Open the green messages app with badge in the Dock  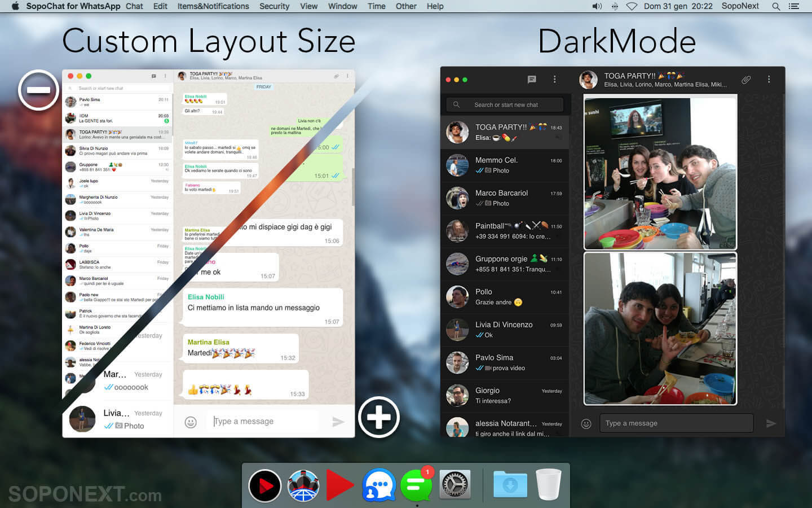416,485
